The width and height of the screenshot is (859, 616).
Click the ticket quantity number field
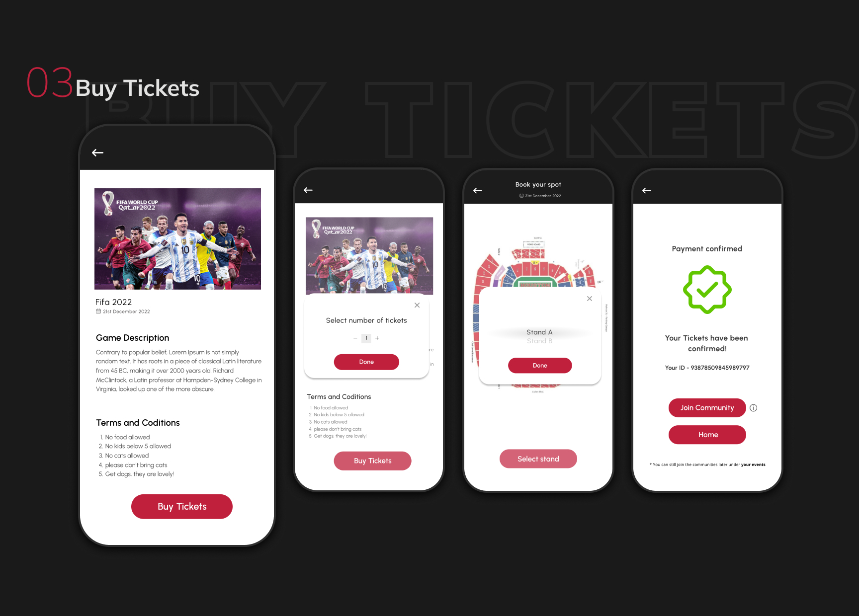point(366,338)
